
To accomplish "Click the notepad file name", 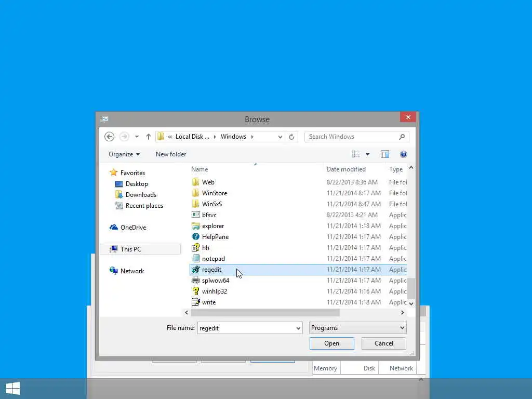I will point(214,259).
